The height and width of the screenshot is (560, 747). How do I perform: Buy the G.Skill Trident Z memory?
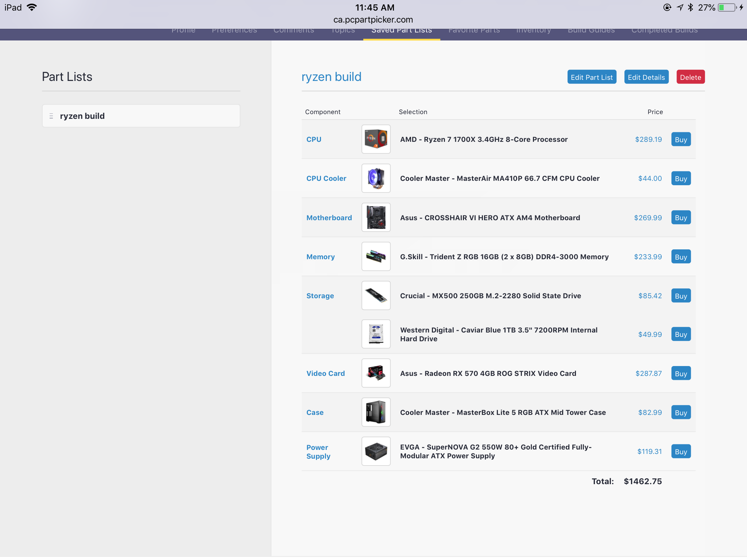[x=681, y=257]
